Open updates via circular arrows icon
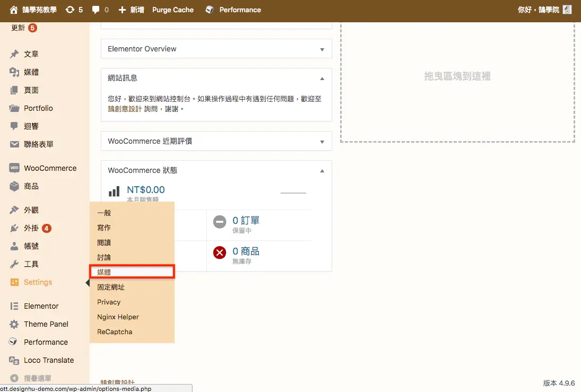Image resolution: width=581 pixels, height=392 pixels. (70, 10)
